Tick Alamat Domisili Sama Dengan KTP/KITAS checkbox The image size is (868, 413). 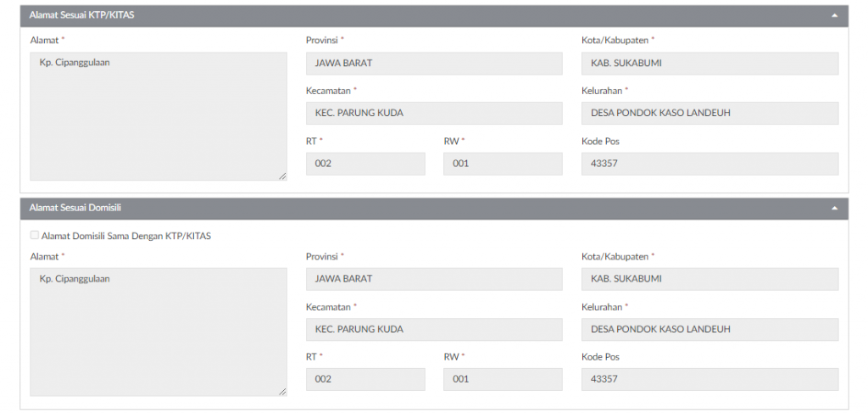coord(34,236)
